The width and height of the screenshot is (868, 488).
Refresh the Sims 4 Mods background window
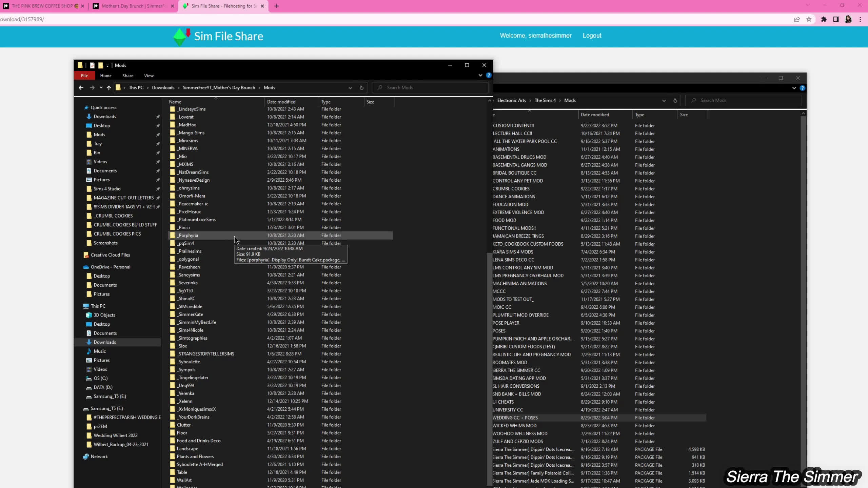click(675, 100)
